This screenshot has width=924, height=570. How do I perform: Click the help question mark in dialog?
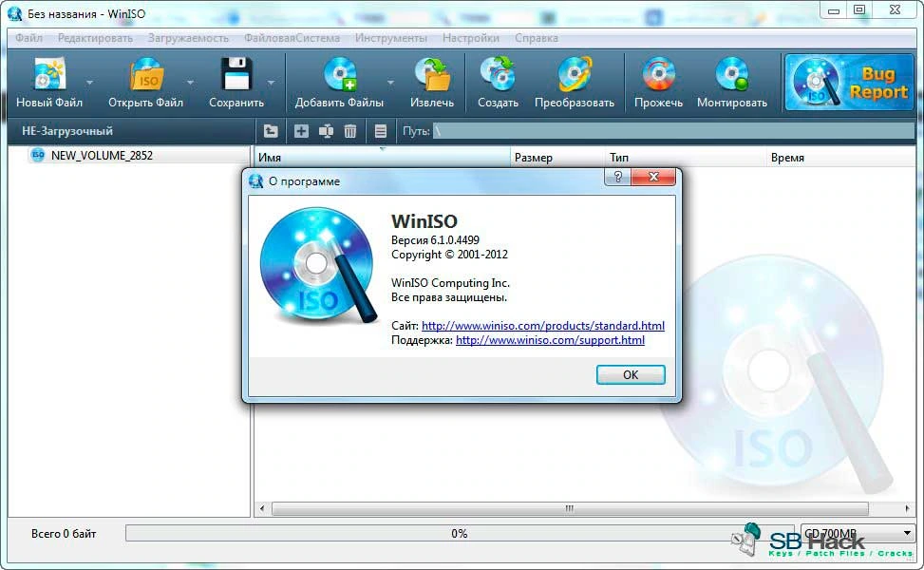click(x=617, y=177)
